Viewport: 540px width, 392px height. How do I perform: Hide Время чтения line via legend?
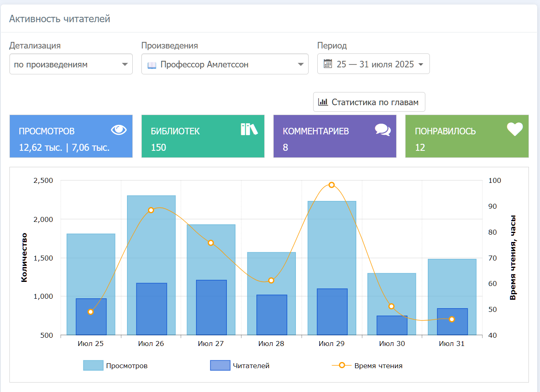click(367, 366)
